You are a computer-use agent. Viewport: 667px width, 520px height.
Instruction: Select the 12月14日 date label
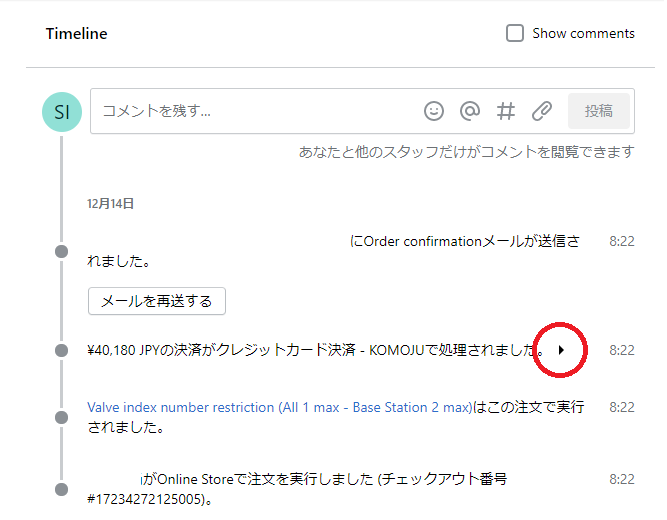click(111, 203)
